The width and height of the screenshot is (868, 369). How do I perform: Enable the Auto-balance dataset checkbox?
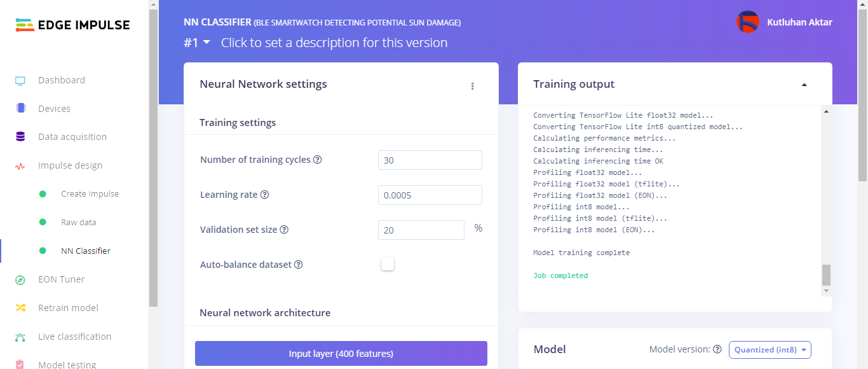[x=388, y=264]
